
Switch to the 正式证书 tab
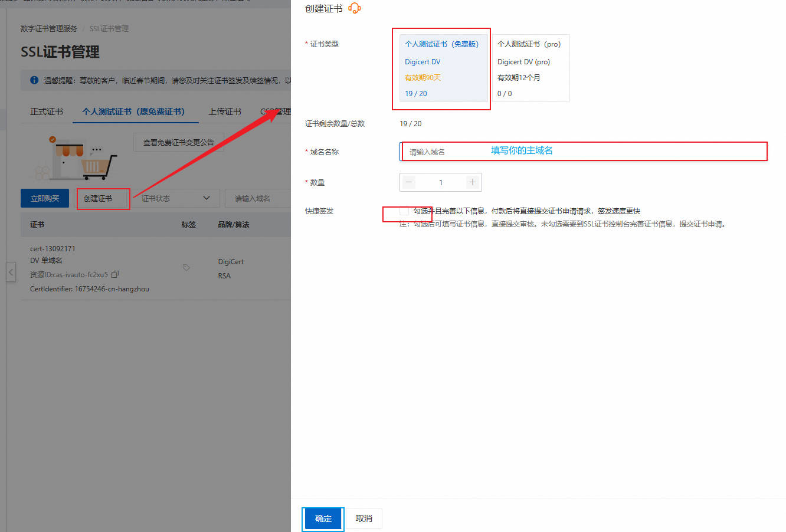[46, 111]
